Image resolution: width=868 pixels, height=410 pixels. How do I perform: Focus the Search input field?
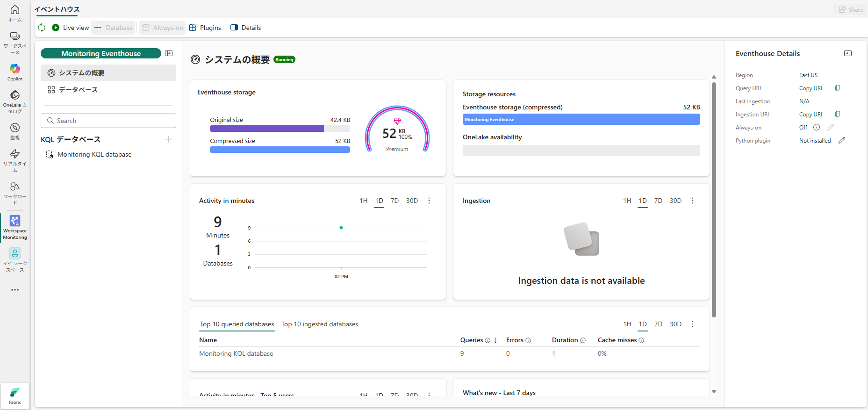click(108, 121)
